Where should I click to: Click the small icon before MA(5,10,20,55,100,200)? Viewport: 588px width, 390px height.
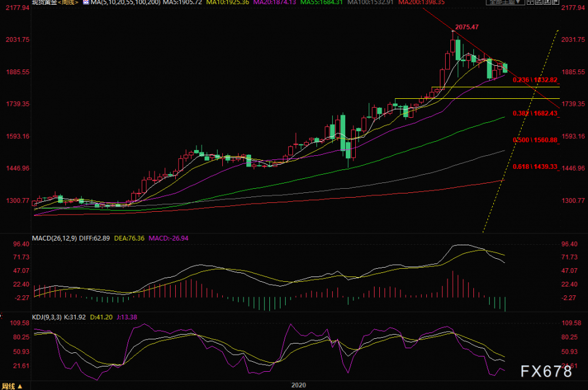point(86,2)
